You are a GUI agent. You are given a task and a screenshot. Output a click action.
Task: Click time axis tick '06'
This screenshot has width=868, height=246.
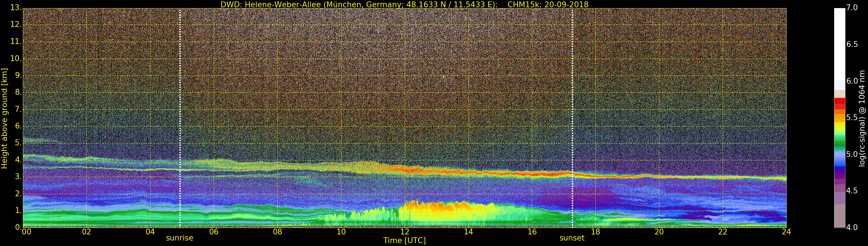click(214, 232)
